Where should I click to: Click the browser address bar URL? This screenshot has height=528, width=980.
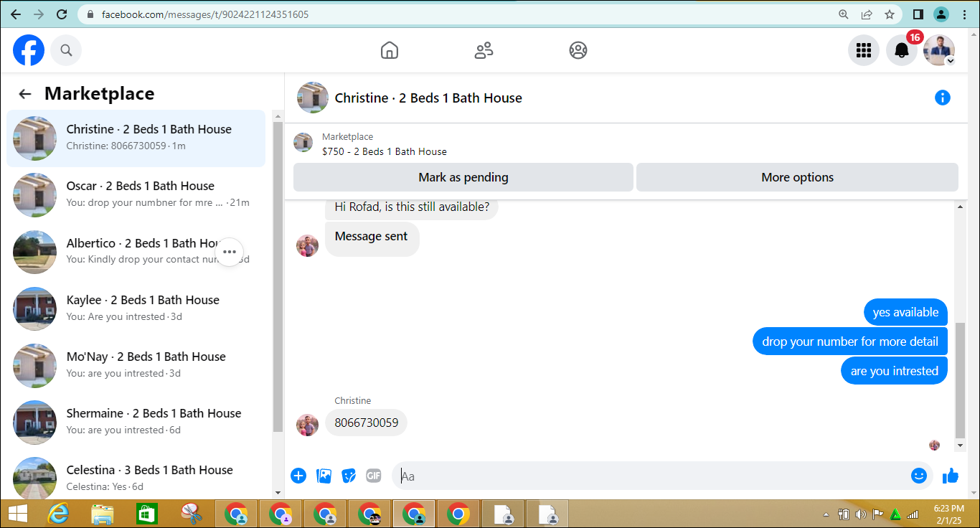205,14
